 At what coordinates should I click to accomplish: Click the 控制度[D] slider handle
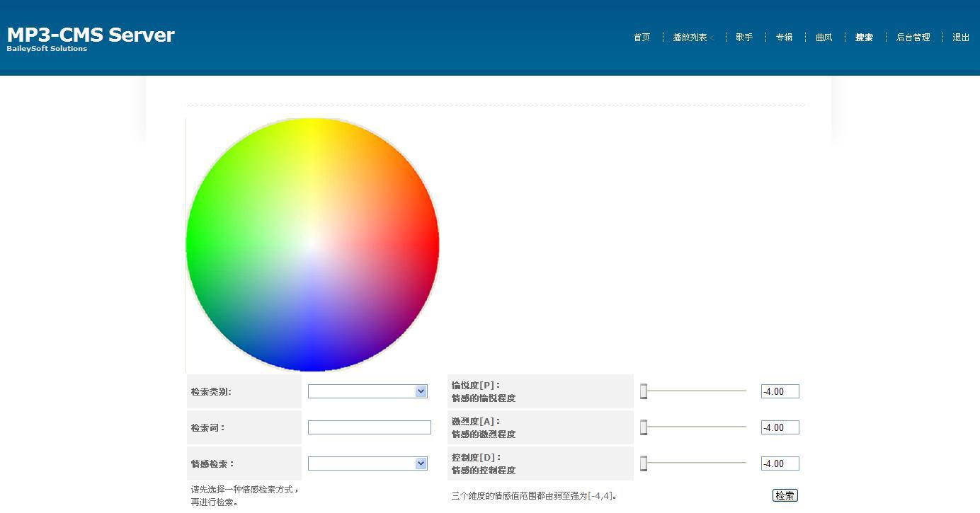644,463
